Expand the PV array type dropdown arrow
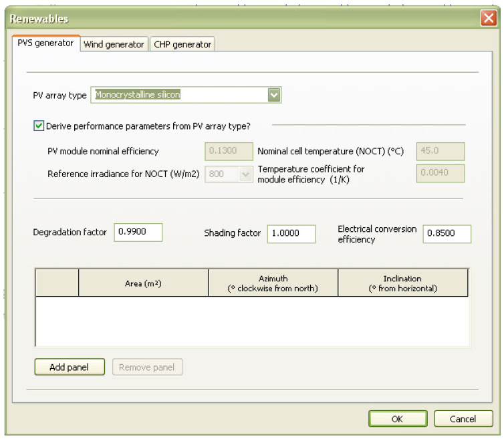Screen dimensions: 504x439 coord(274,95)
